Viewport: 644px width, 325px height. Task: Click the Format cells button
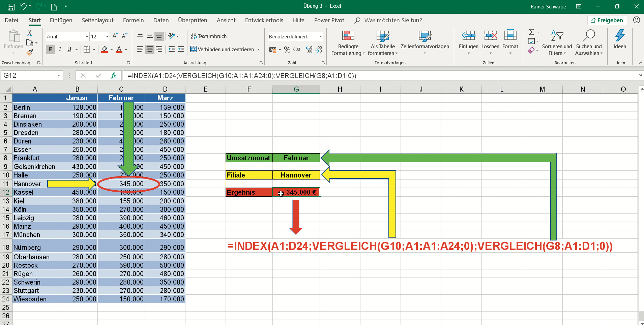coord(510,42)
